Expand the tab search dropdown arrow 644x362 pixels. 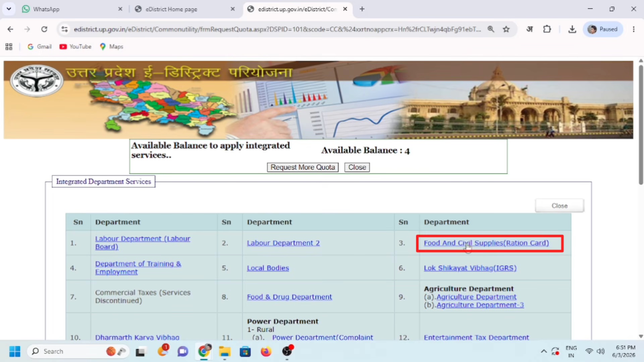click(x=9, y=9)
